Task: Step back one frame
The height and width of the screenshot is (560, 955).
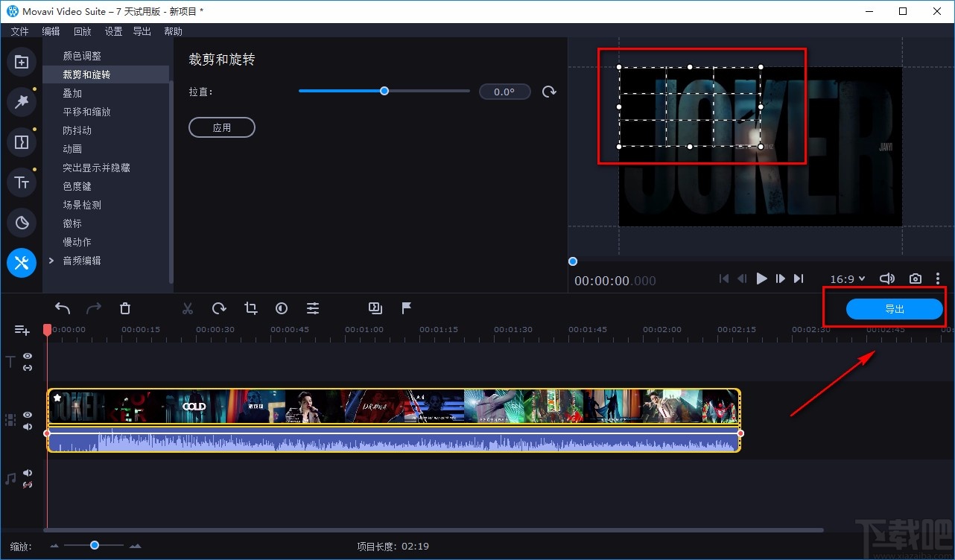Action: 742,279
